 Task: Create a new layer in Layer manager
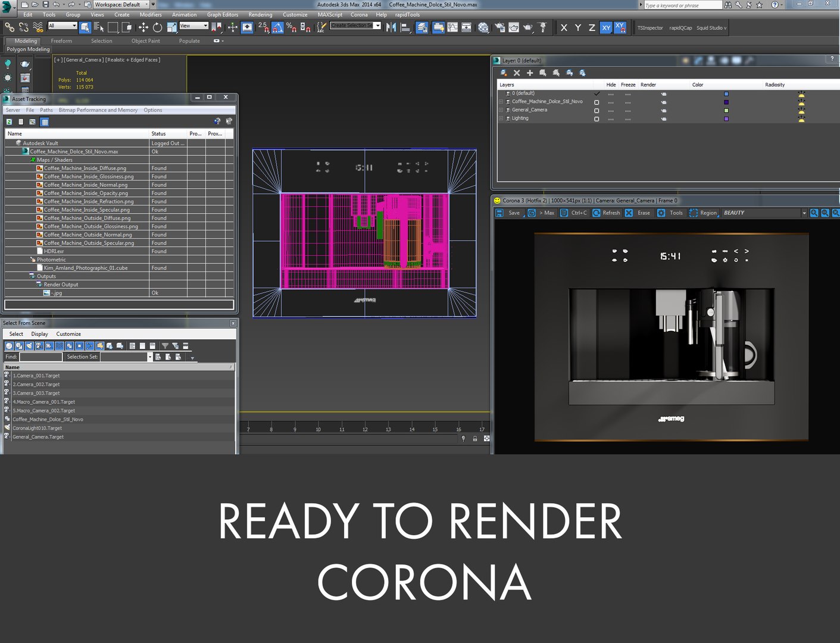tap(504, 73)
